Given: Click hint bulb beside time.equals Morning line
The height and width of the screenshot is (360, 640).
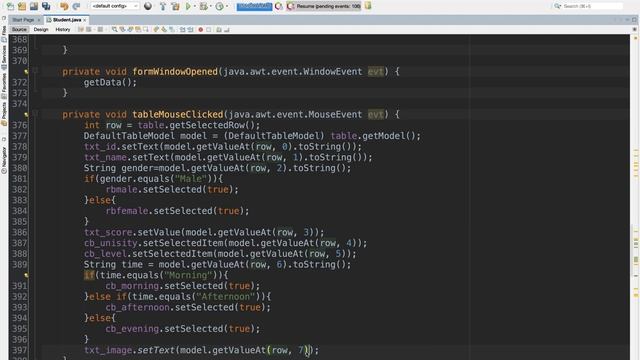Looking at the screenshot, I should pyautogui.click(x=26, y=276).
